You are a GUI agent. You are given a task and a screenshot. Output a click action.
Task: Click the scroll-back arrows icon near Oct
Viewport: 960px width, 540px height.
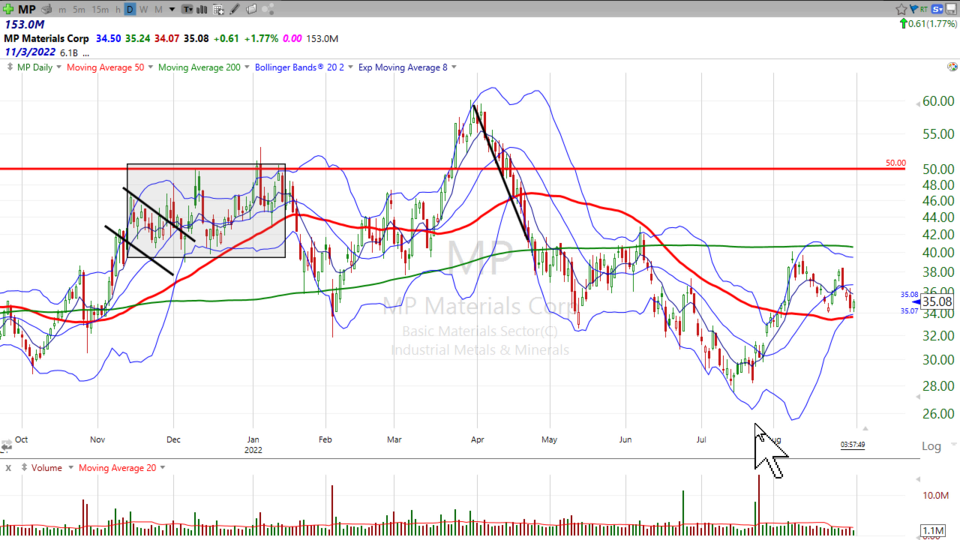[x=6, y=446]
